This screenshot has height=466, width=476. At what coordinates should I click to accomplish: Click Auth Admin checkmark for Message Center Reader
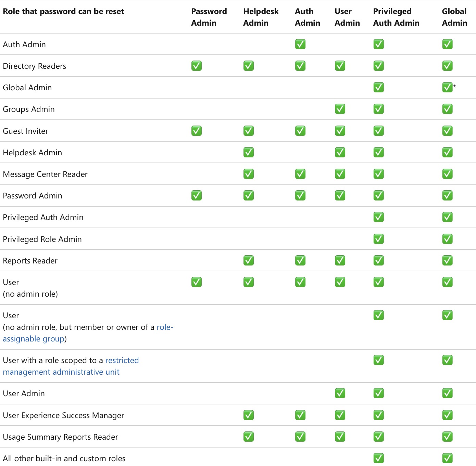300,174
